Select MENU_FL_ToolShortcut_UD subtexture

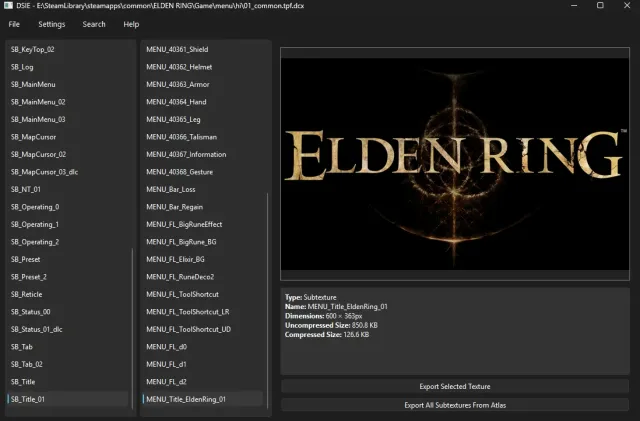202,330
